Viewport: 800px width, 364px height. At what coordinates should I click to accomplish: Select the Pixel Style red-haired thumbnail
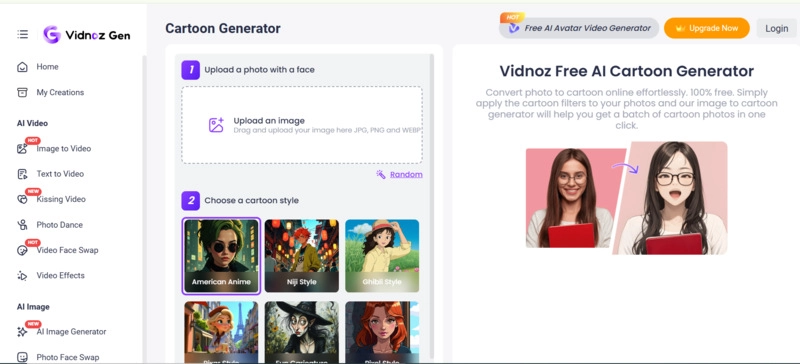pos(382,332)
